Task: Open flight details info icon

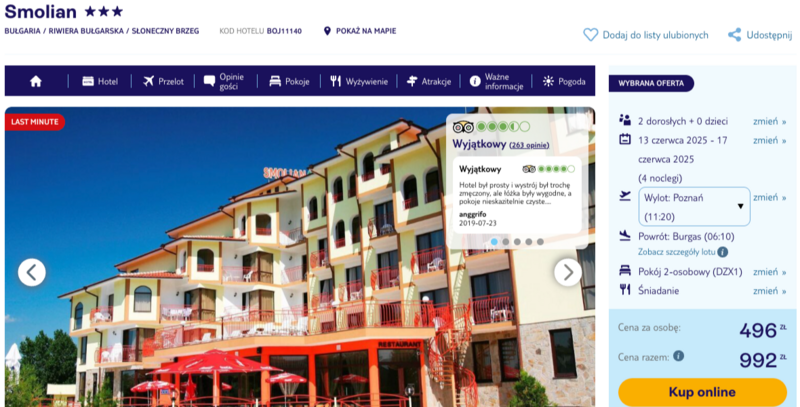Action: [x=722, y=252]
